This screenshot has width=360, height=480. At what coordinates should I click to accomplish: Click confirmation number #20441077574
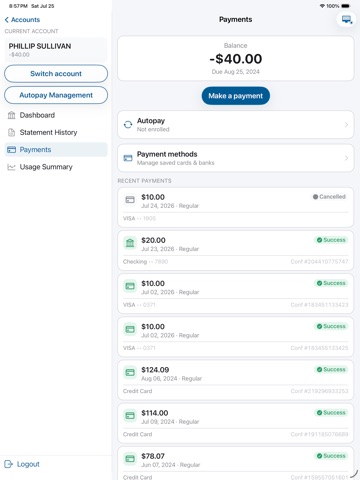(319, 262)
